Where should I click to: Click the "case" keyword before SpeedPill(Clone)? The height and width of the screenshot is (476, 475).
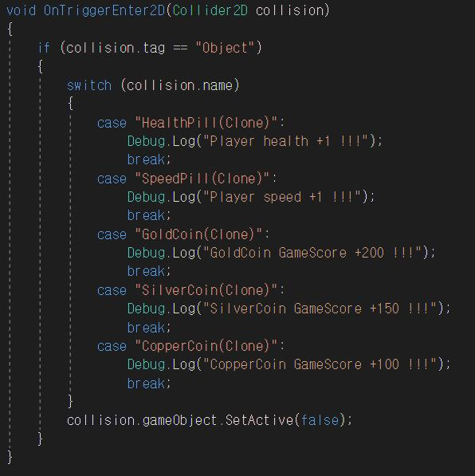[112, 179]
